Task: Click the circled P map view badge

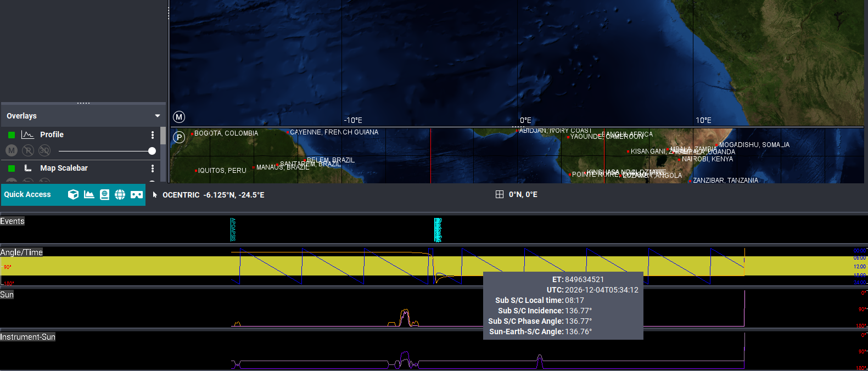Action: [179, 137]
